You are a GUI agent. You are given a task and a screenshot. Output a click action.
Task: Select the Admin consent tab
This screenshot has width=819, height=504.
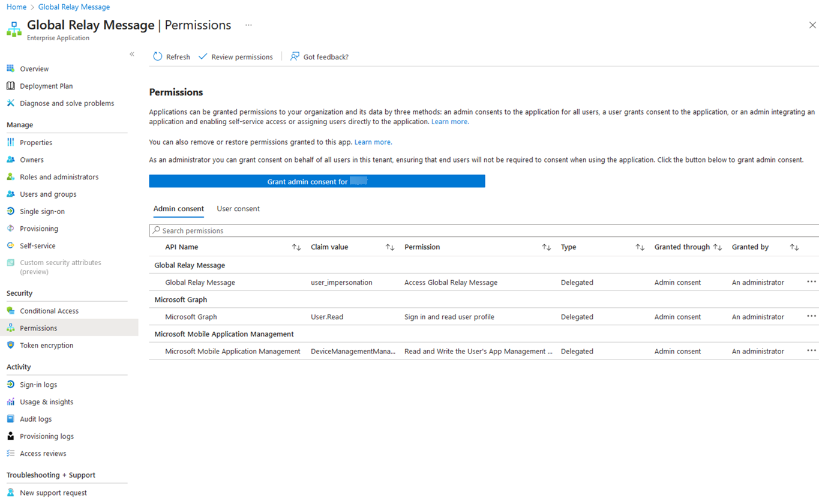tap(178, 208)
